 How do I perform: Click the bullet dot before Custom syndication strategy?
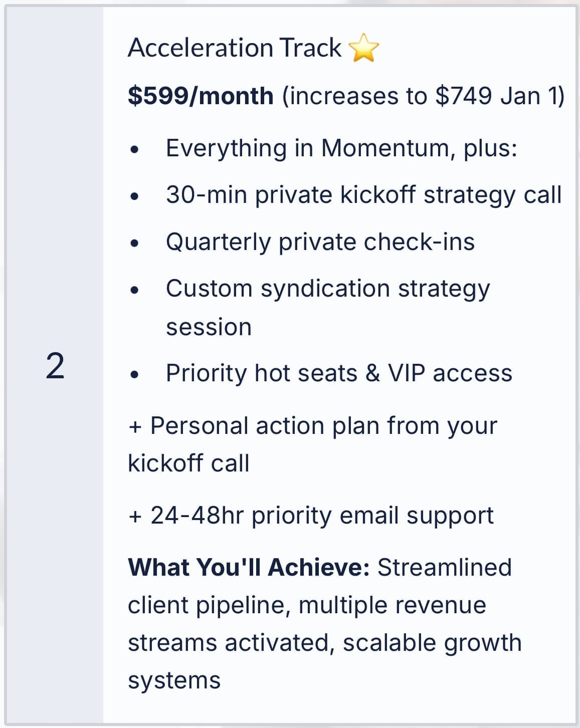(134, 290)
